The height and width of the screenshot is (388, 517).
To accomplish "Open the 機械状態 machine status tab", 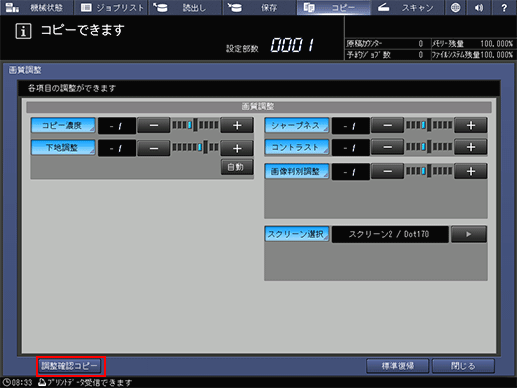I will [37, 7].
